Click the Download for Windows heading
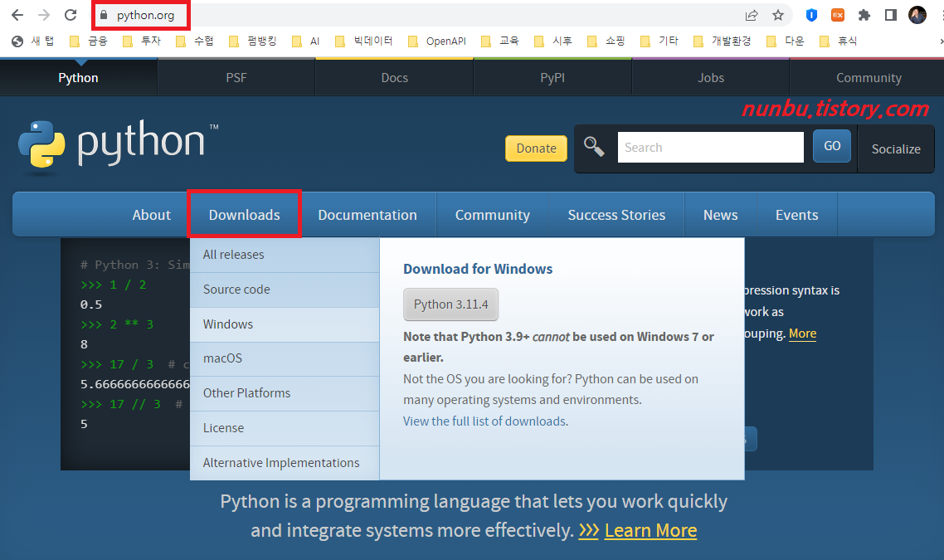 coord(478,269)
